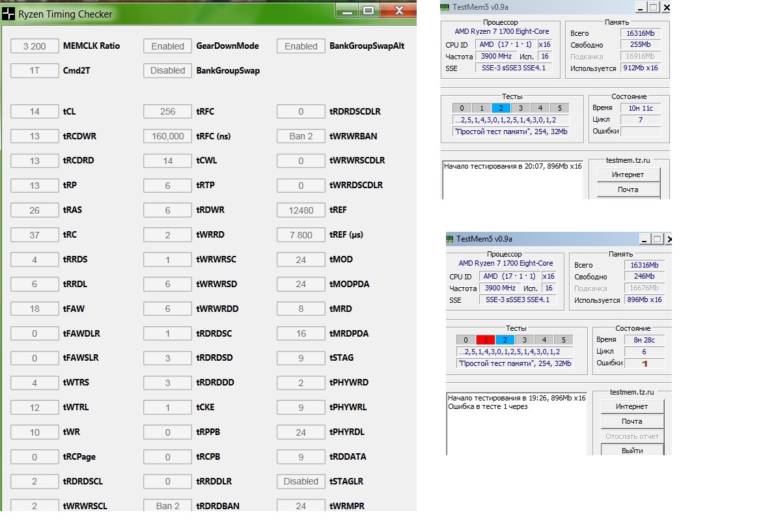Click the TestMem5 v0.9a title of the cycle 7 window
Image resolution: width=765 pixels, height=532 pixels.
(480, 7)
